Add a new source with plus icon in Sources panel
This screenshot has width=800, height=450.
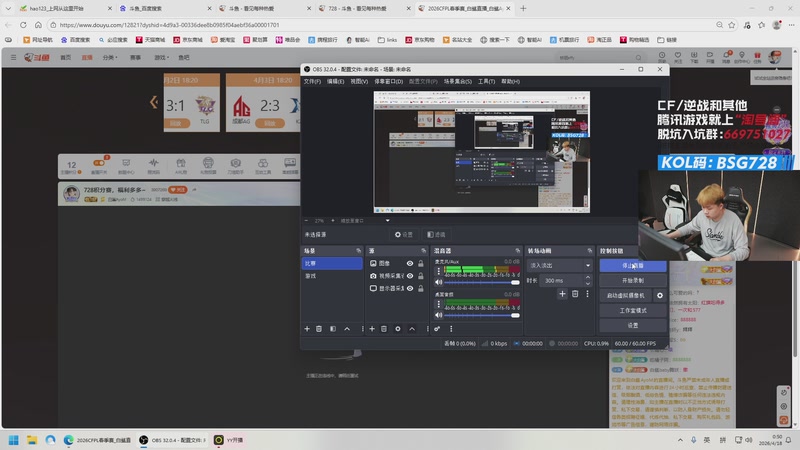pos(372,329)
